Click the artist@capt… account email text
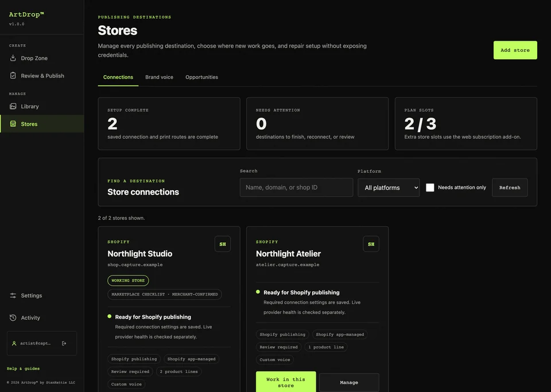The height and width of the screenshot is (392, 551). [35, 343]
